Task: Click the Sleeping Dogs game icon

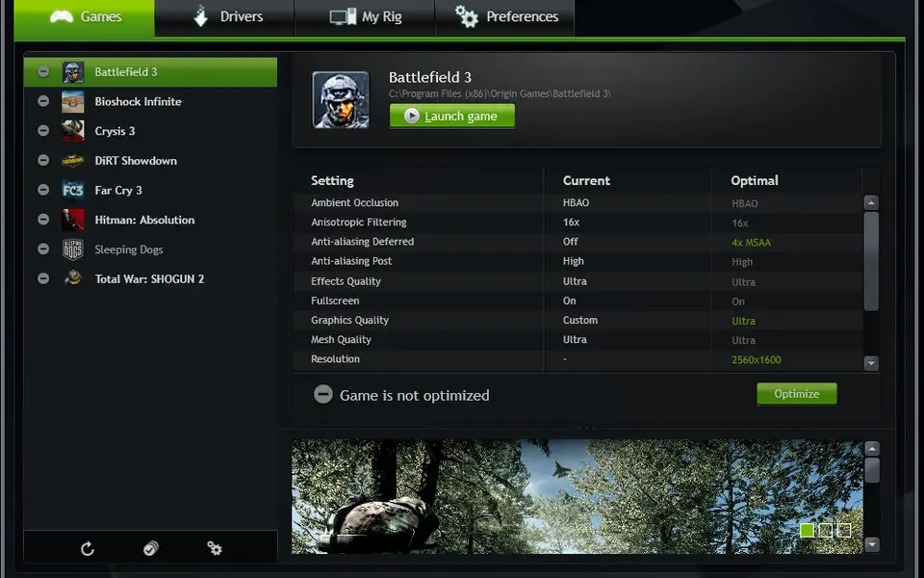Action: tap(73, 250)
